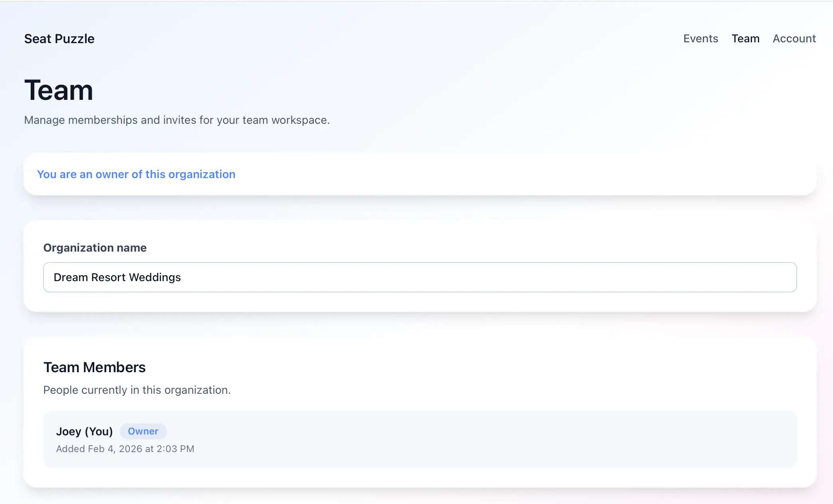Select the text Dream Resort Weddings
Image resolution: width=833 pixels, height=504 pixels.
(117, 277)
